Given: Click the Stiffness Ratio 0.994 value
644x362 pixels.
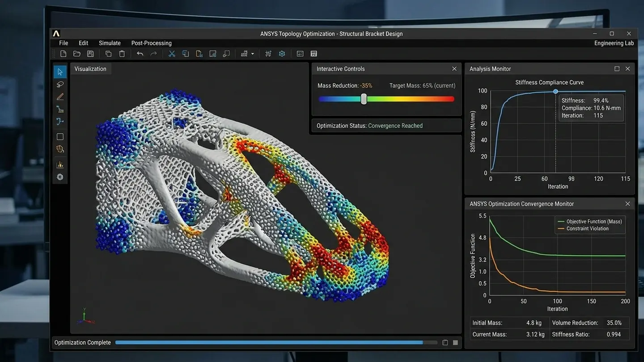Looking at the screenshot, I should click(x=614, y=334).
